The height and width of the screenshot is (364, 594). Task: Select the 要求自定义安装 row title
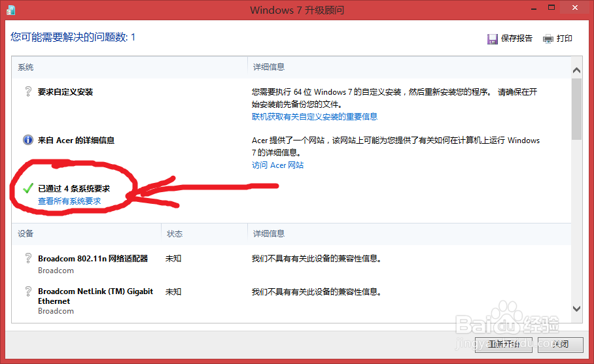pos(65,92)
